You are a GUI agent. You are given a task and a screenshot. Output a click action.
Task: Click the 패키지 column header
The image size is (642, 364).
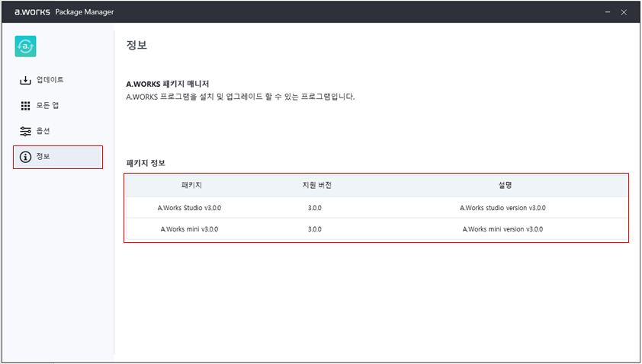tap(191, 186)
